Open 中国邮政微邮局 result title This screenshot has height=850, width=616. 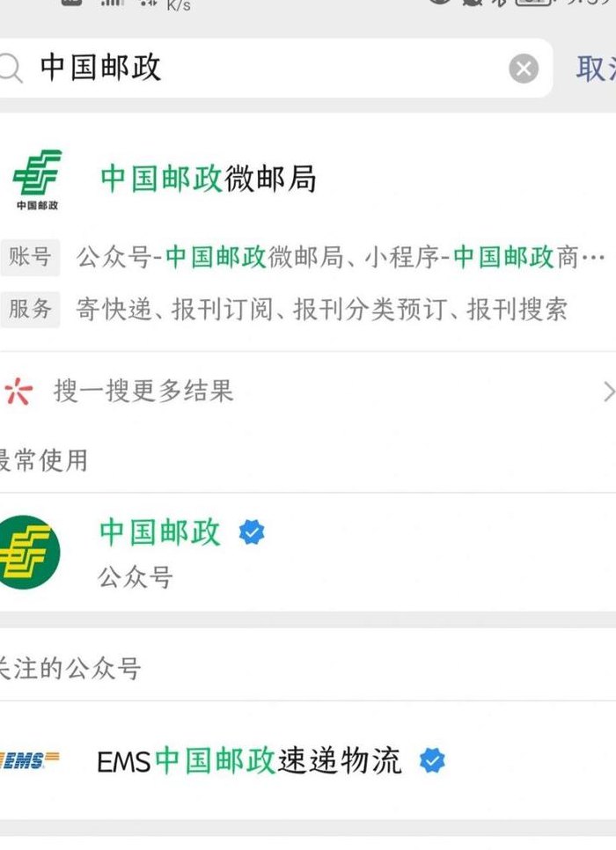209,179
